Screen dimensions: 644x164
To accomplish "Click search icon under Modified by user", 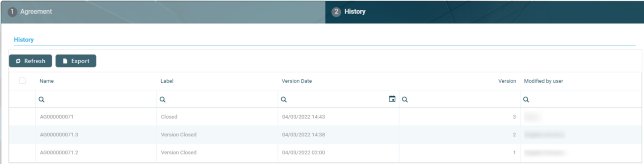I will pos(526,99).
